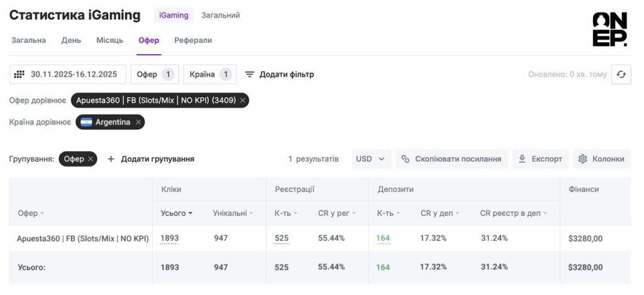The height and width of the screenshot is (295, 644).
Task: Click the columns gear icon
Action: point(582,159)
